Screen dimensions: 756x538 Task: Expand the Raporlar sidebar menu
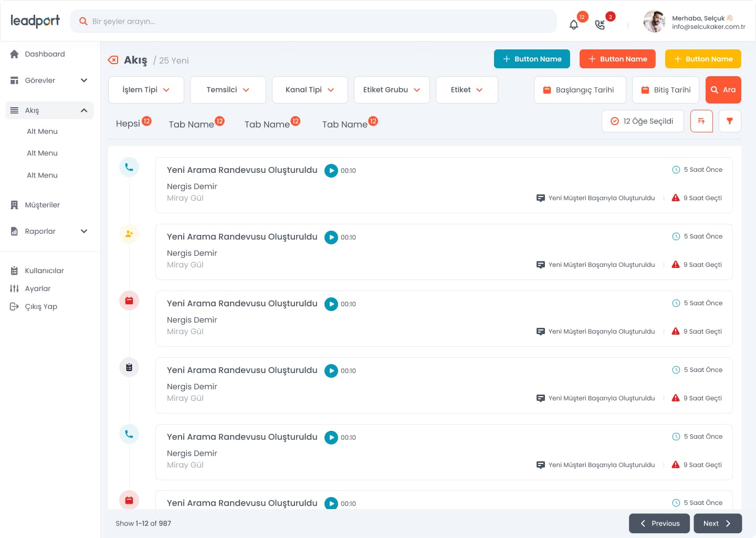tap(50, 231)
